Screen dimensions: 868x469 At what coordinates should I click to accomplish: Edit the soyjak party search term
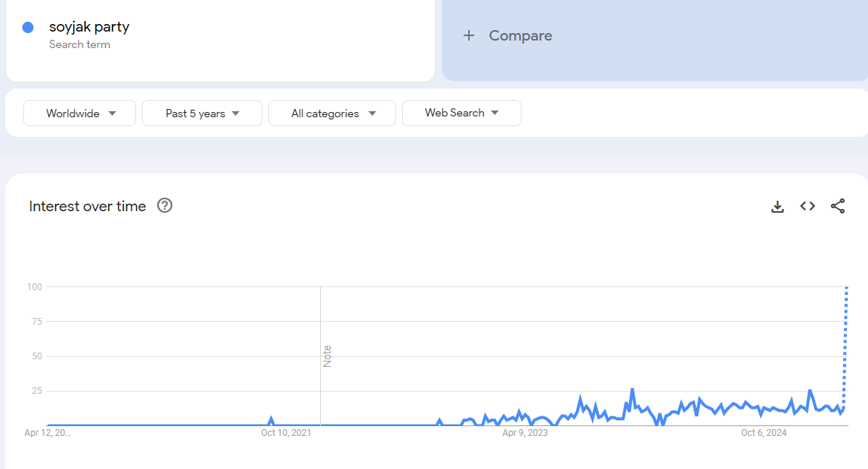89,27
